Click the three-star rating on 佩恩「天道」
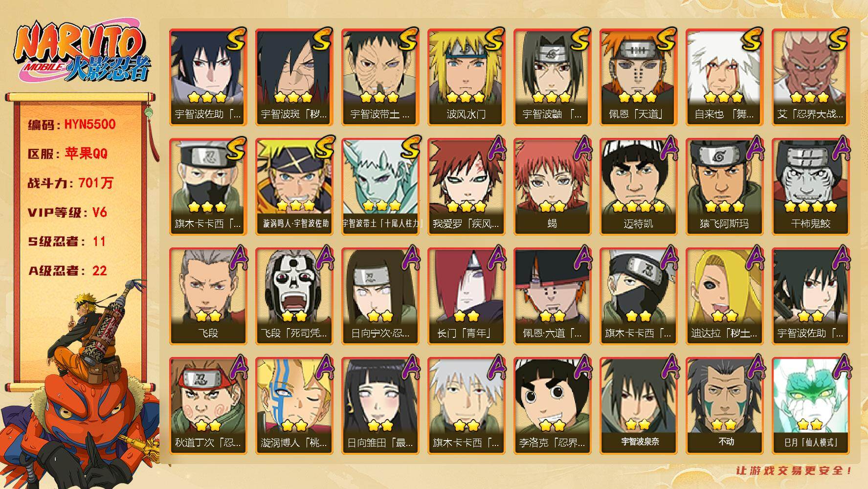 pyautogui.click(x=638, y=97)
